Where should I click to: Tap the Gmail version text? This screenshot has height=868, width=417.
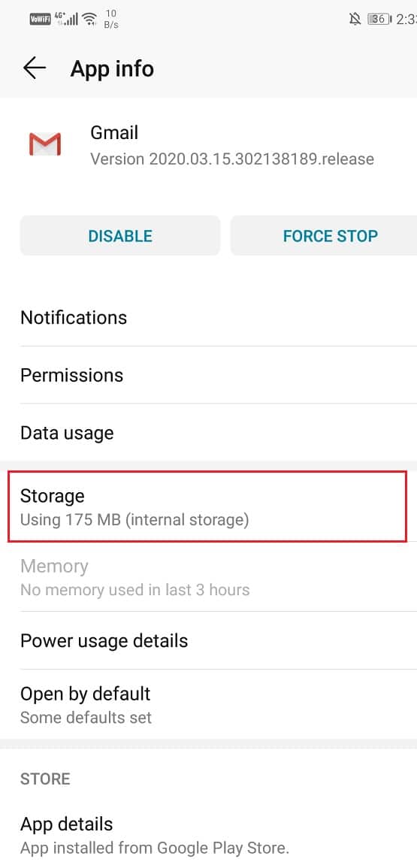click(232, 159)
